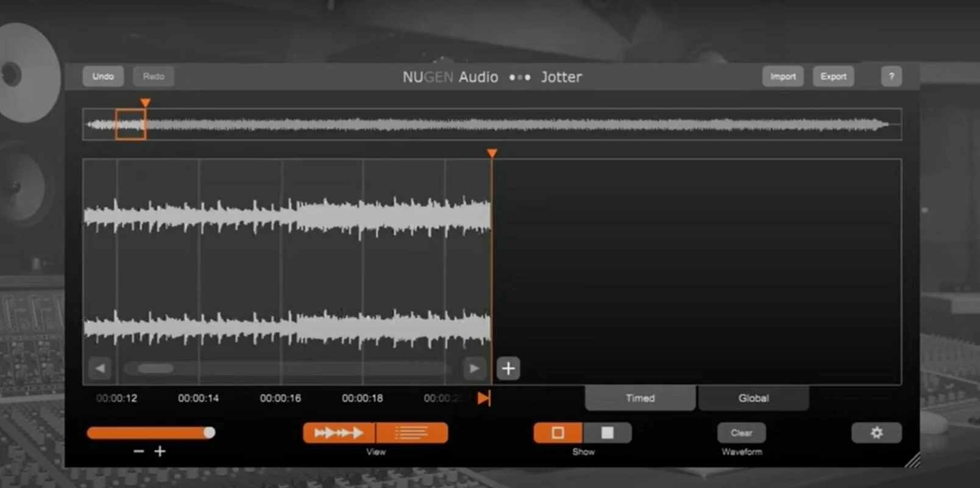980x488 pixels.
Task: Select the outlined square Show option
Action: coord(558,432)
